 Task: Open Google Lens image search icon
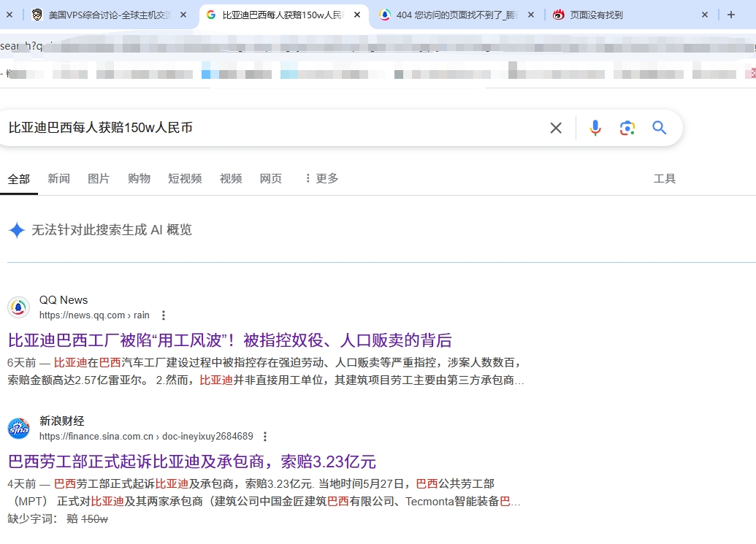click(627, 128)
